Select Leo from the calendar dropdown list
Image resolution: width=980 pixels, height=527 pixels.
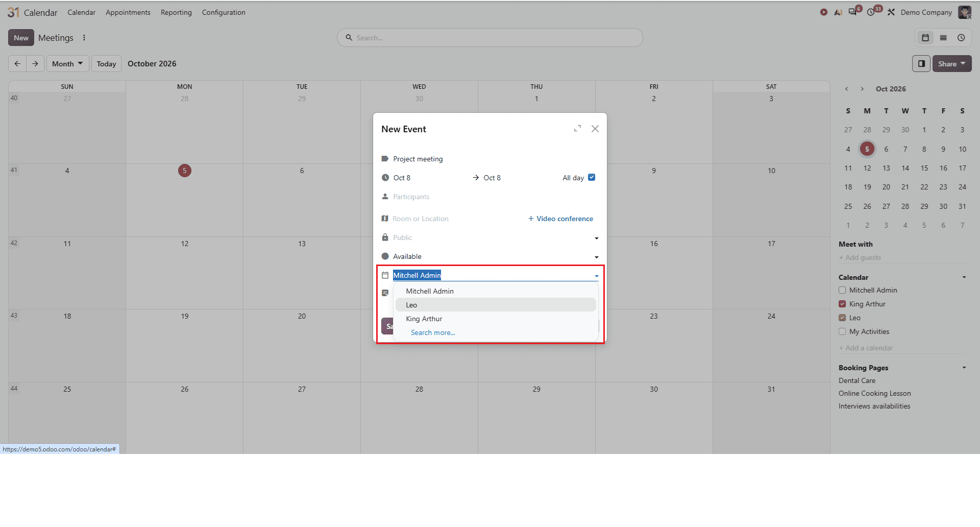point(496,305)
